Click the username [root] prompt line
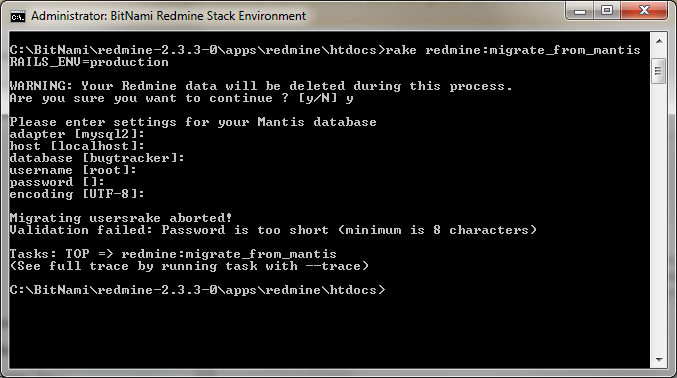 pyautogui.click(x=73, y=170)
